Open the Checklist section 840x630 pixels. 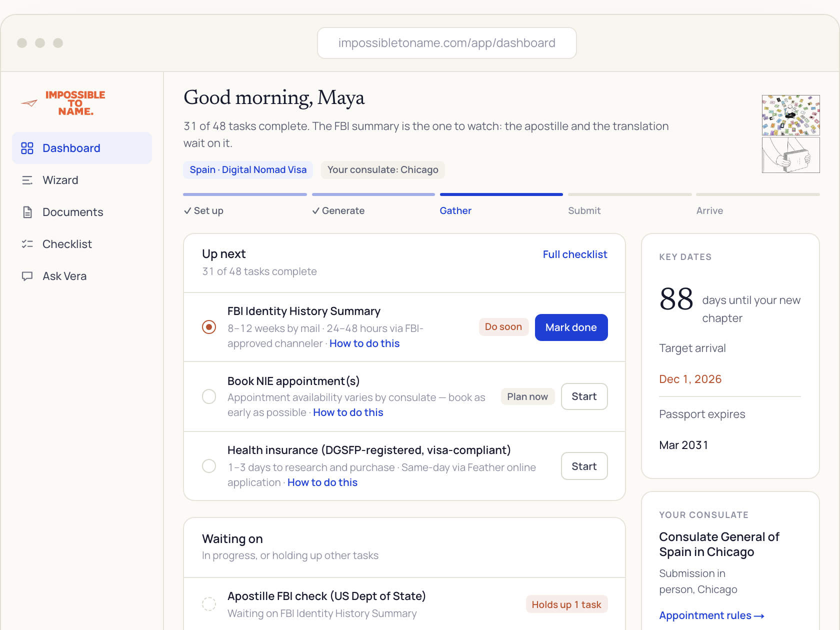[82, 244]
